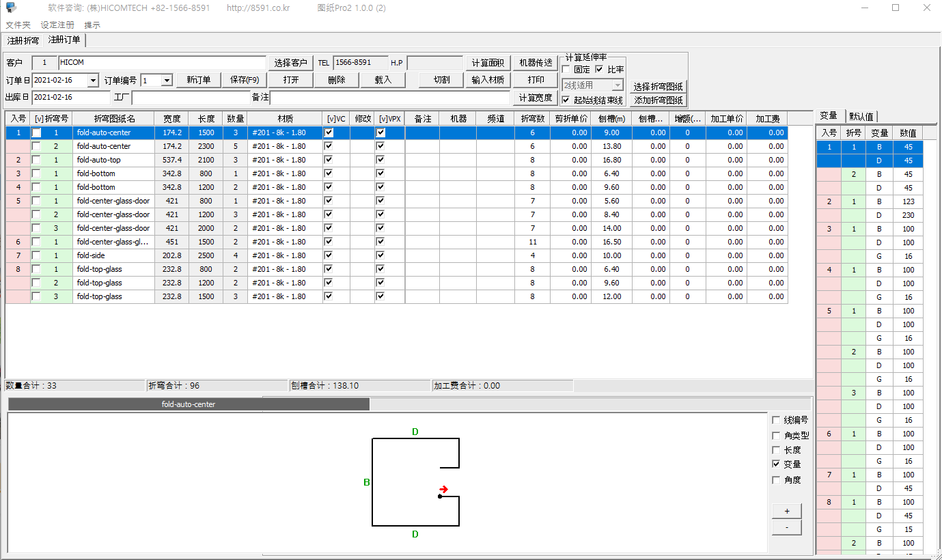Toggle the 变量 variable display checkbox
The height and width of the screenshot is (560, 942).
[x=776, y=464]
